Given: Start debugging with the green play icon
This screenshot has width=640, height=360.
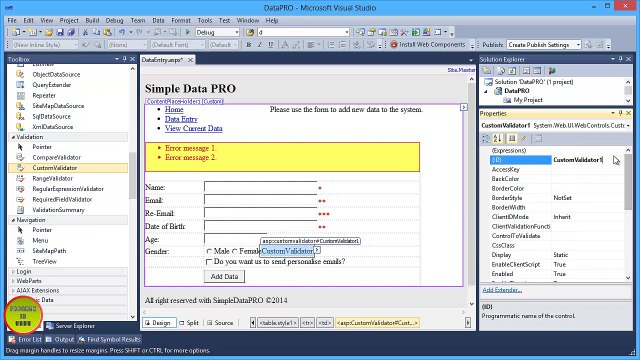Looking at the screenshot, I should point(188,32).
